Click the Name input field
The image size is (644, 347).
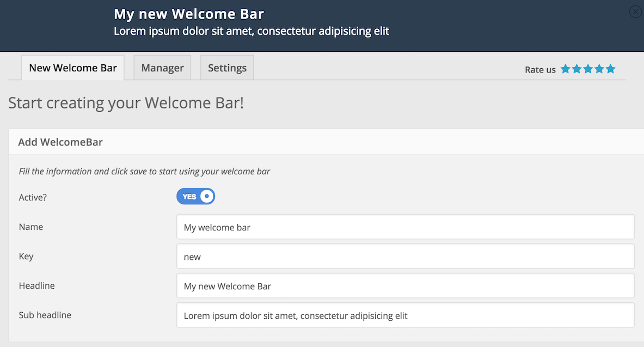pyautogui.click(x=405, y=227)
